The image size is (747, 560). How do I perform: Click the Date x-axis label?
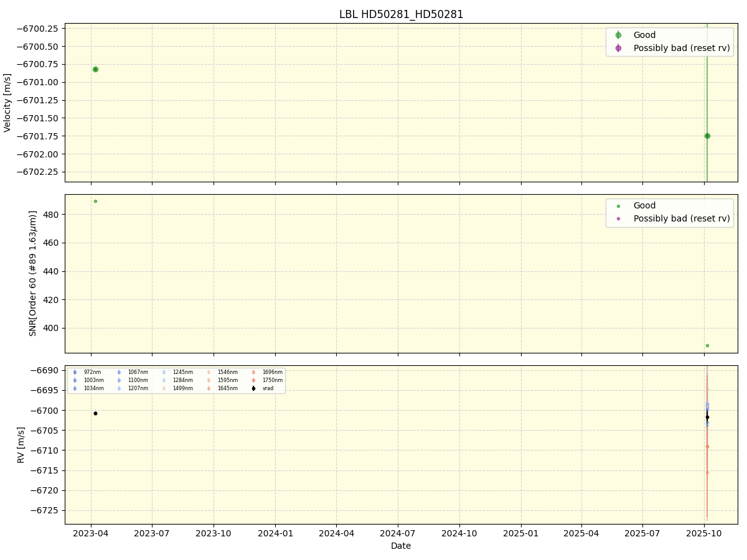click(x=401, y=546)
